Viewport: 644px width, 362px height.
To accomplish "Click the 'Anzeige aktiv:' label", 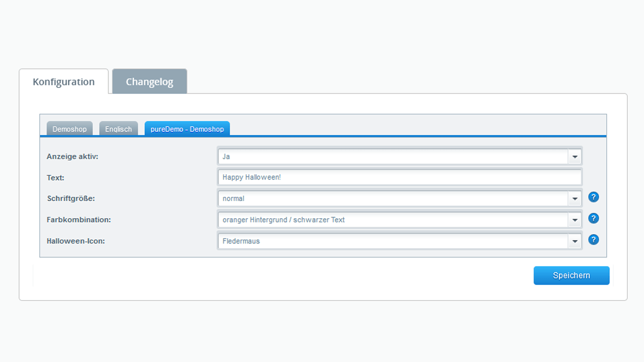I will [x=72, y=156].
